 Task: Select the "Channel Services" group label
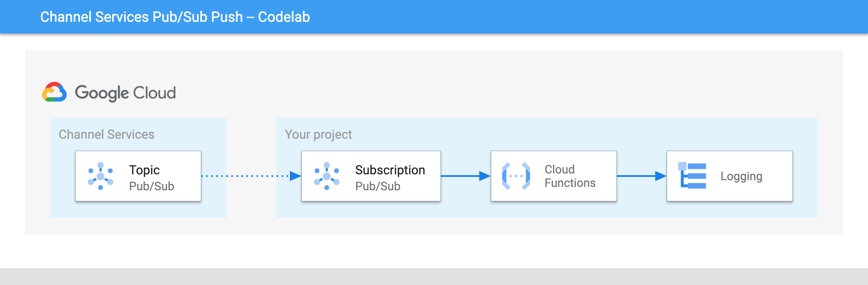(x=106, y=134)
